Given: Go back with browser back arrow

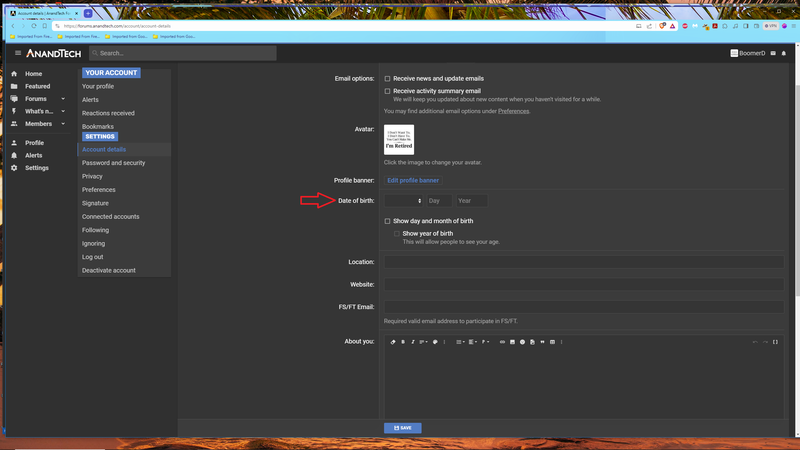Looking at the screenshot, I should 13,26.
